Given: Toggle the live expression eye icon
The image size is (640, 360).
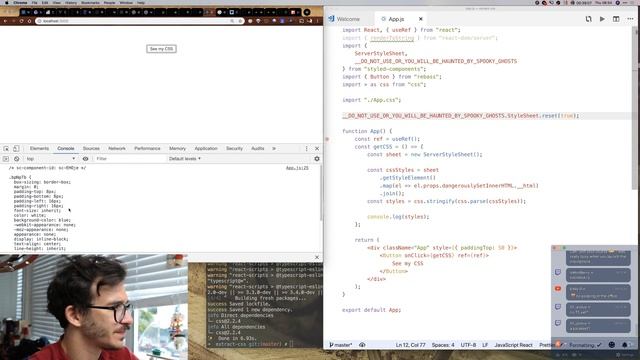Looking at the screenshot, I should click(x=85, y=159).
